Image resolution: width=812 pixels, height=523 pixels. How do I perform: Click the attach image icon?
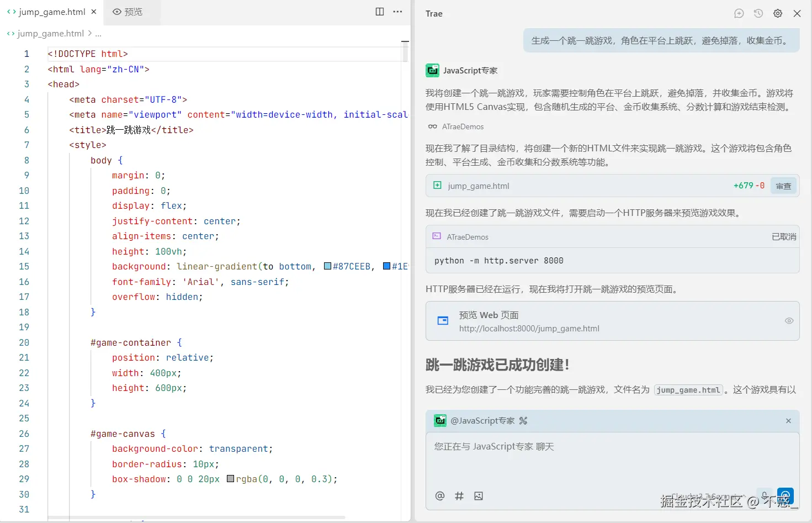click(479, 496)
